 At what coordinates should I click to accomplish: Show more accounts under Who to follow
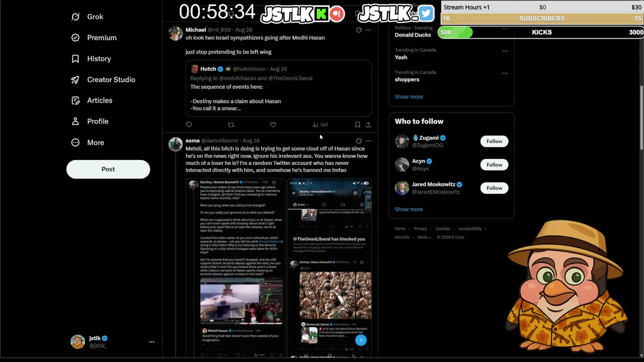(x=409, y=209)
